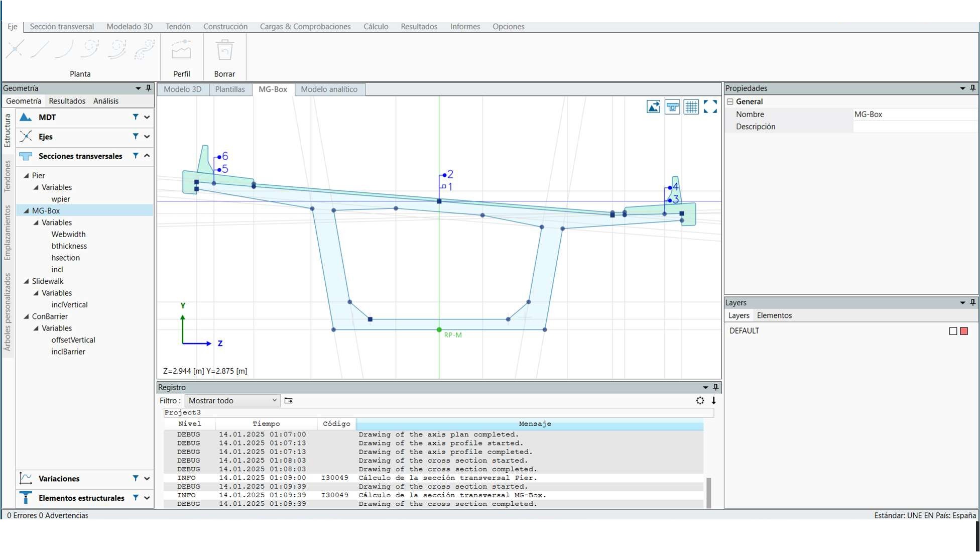Pin the Propiedades panel
980x552 pixels.
pyautogui.click(x=972, y=88)
